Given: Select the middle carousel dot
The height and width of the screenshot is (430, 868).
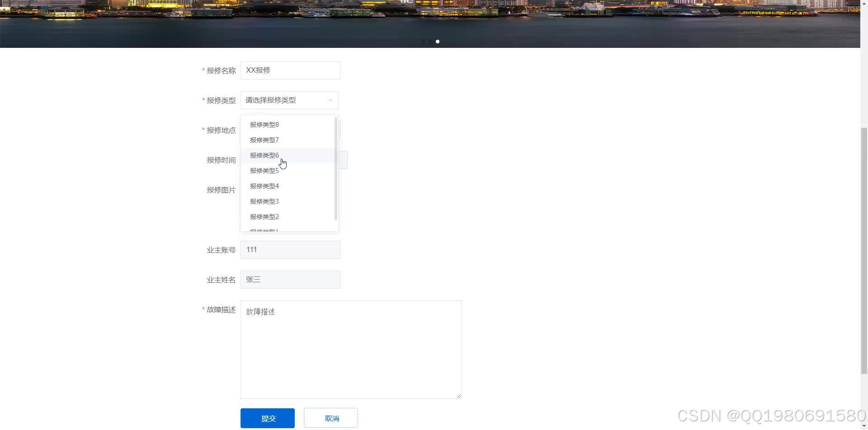Looking at the screenshot, I should [x=430, y=41].
